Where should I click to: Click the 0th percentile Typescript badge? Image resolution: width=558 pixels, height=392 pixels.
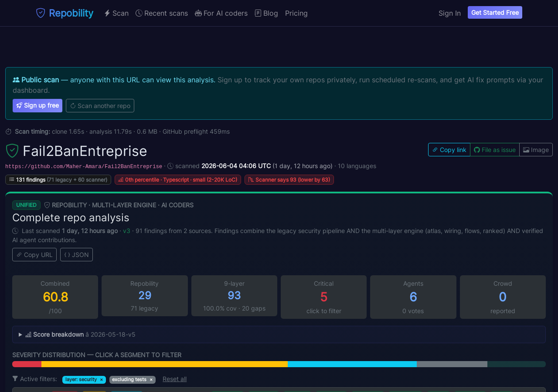click(178, 179)
